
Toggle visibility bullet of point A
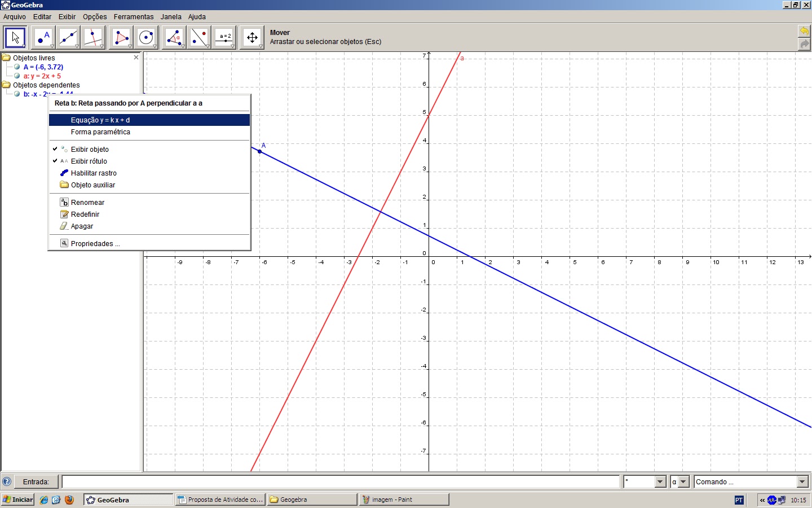point(17,67)
